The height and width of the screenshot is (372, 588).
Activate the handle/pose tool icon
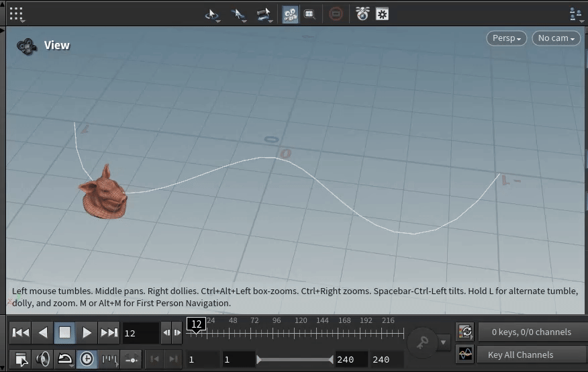[264, 15]
